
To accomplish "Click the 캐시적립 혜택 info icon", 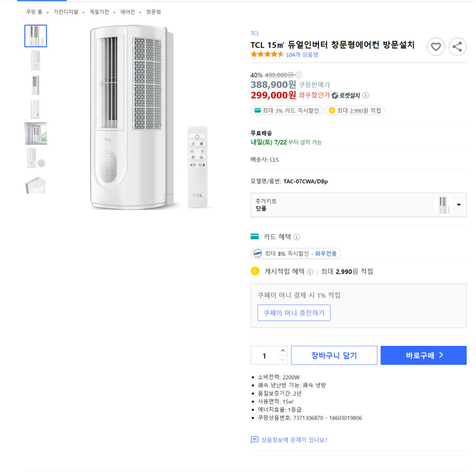I will click(311, 271).
